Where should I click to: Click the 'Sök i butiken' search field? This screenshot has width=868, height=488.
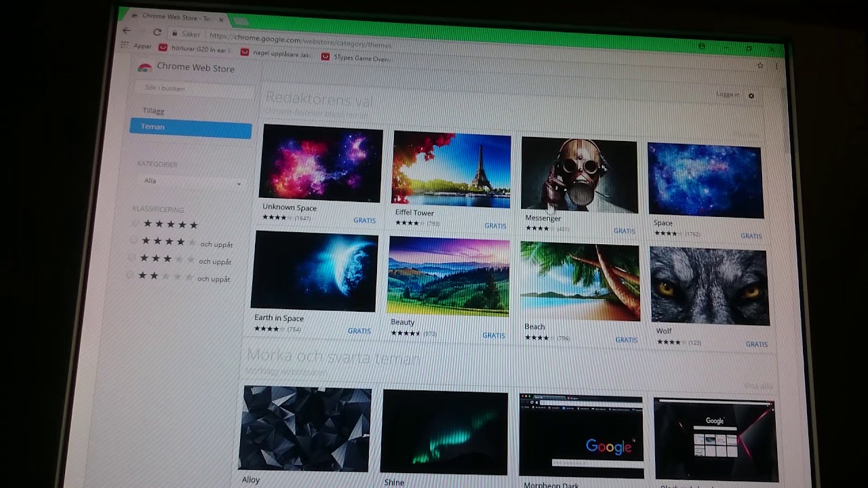(193, 89)
